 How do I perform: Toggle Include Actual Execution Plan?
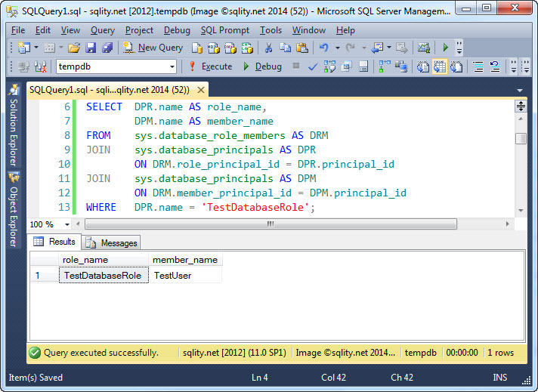[x=385, y=66]
